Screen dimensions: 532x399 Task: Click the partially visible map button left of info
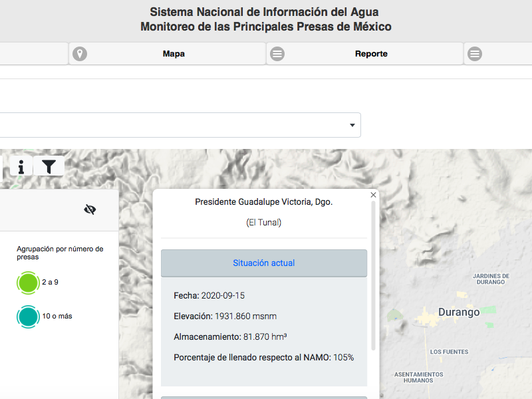pos(2,166)
